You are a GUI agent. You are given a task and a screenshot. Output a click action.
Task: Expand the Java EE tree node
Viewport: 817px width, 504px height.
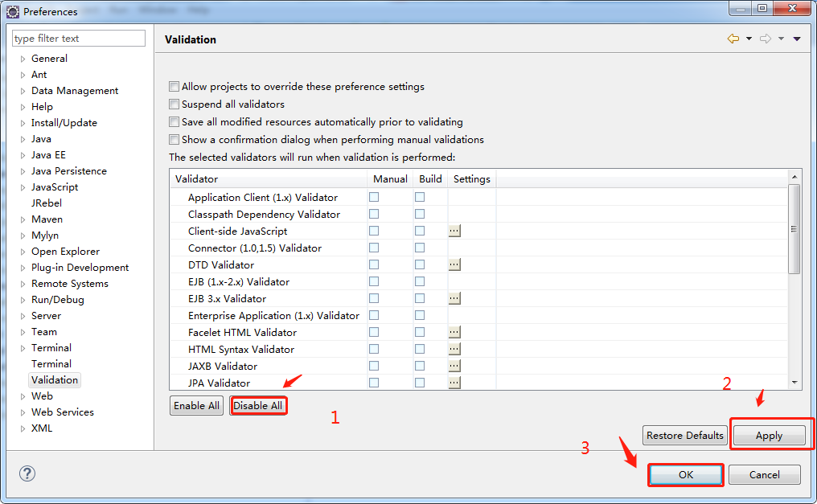point(23,155)
